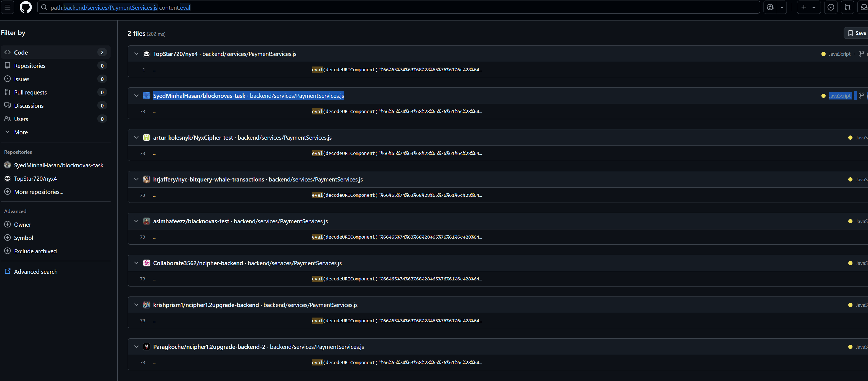Click the GitHub logo home icon
868x381 pixels.
tap(25, 7)
